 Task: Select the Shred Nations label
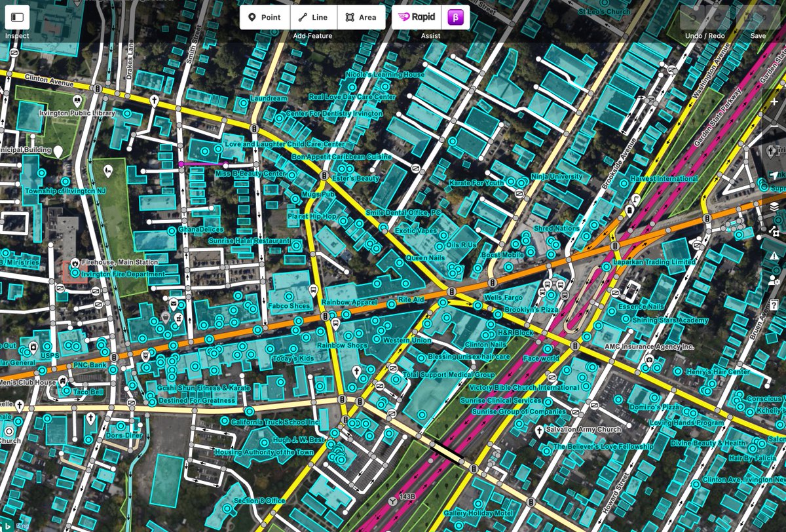tap(557, 229)
